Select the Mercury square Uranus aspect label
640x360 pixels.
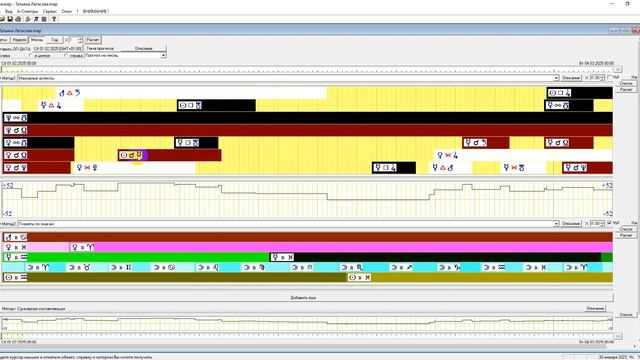(x=188, y=143)
